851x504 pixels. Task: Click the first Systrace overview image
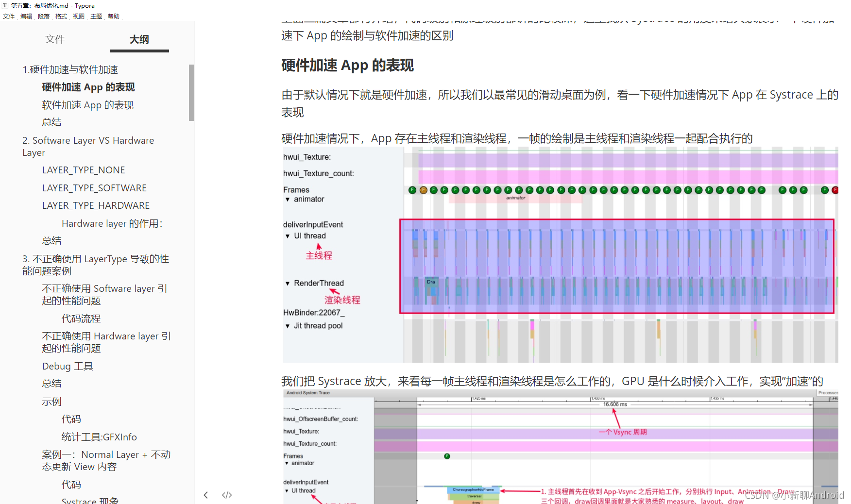561,255
